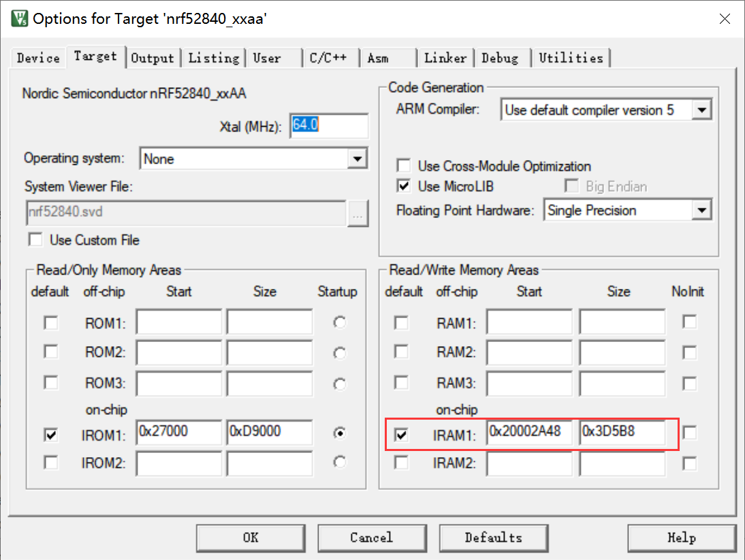Click the IROM2 Start field
This screenshot has height=560, width=745.
(179, 463)
